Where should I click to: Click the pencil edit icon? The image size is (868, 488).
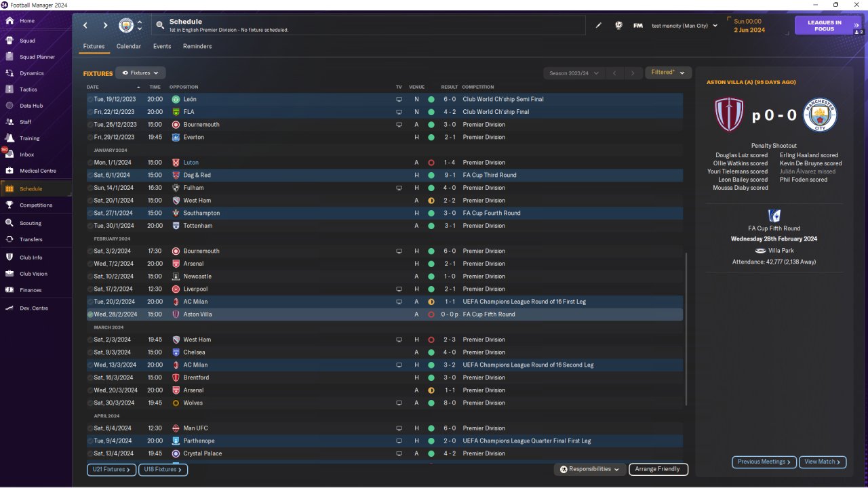[x=599, y=26]
